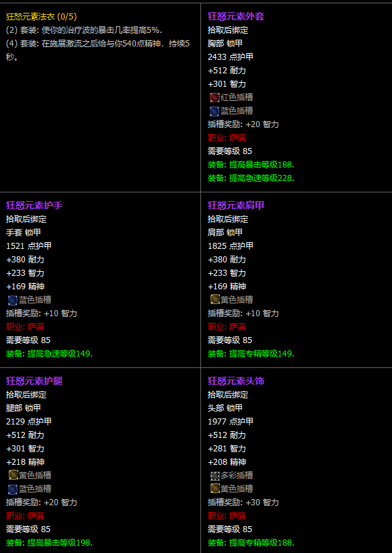Select '手套 锁甲' slot line
This screenshot has width=392, height=553.
(x=24, y=232)
